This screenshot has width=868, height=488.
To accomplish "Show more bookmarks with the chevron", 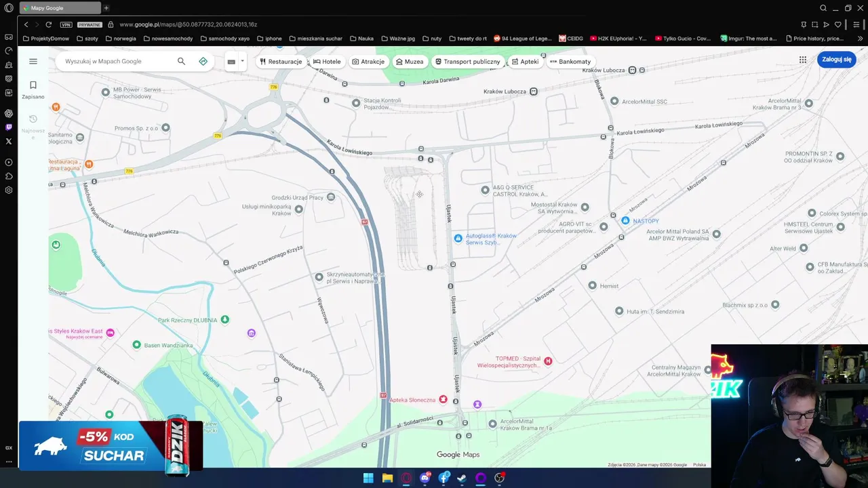I will [860, 39].
